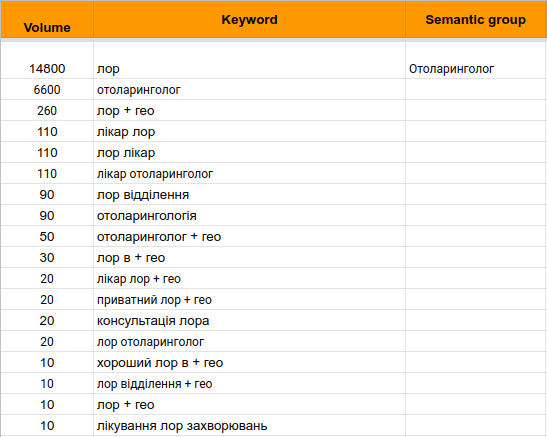Click the cell containing volume 14800
The height and width of the screenshot is (437, 547).
point(47,61)
